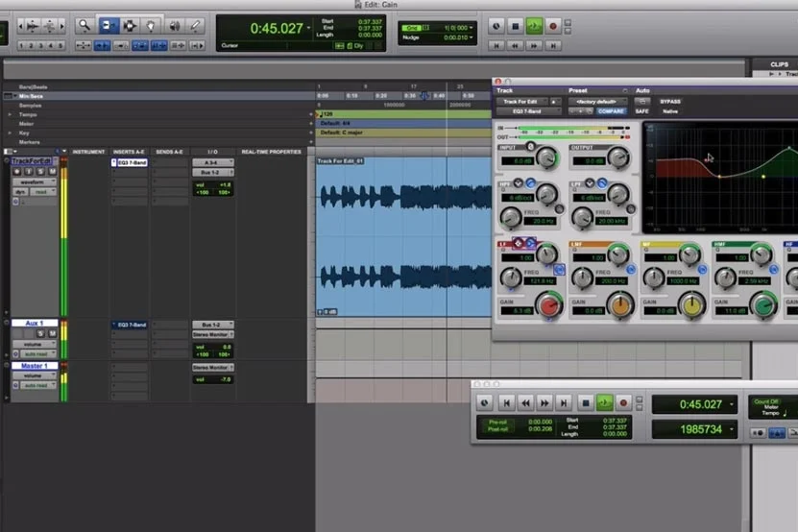Solo the Aux 1 track
Image resolution: width=798 pixels, height=532 pixels.
coord(40,333)
